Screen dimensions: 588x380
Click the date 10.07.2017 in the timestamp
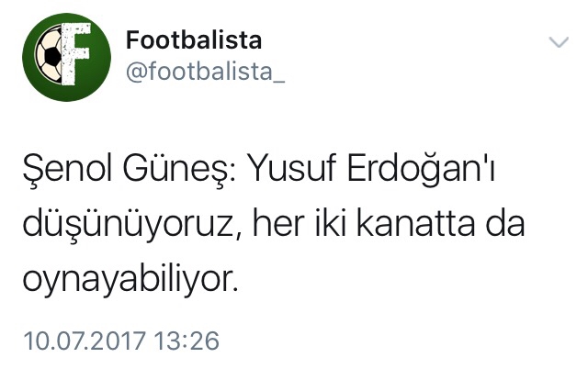[84, 341]
